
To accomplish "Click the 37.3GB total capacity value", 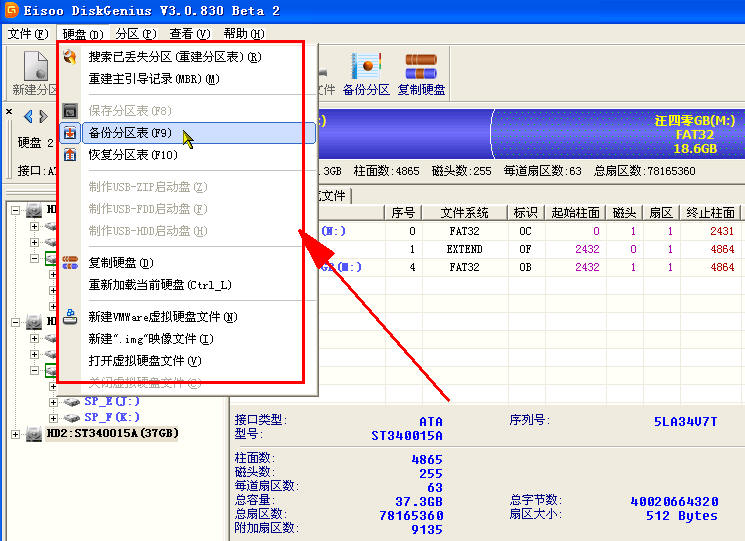I will (419, 501).
